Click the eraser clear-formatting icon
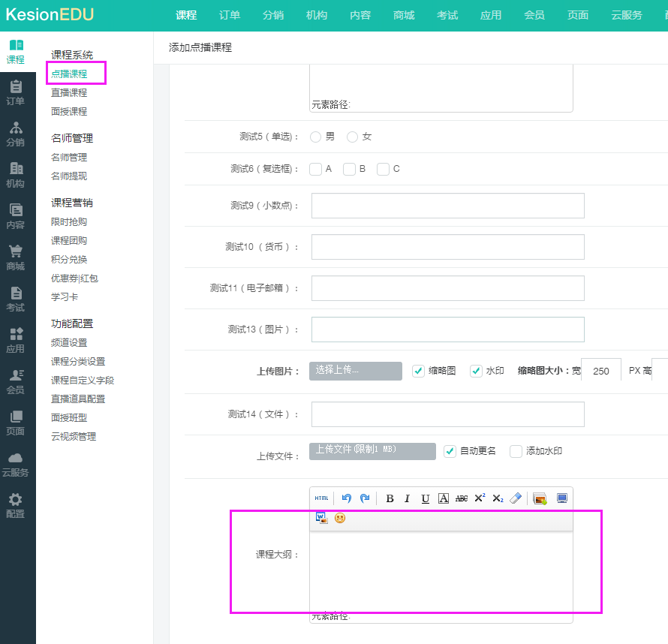 pyautogui.click(x=515, y=498)
